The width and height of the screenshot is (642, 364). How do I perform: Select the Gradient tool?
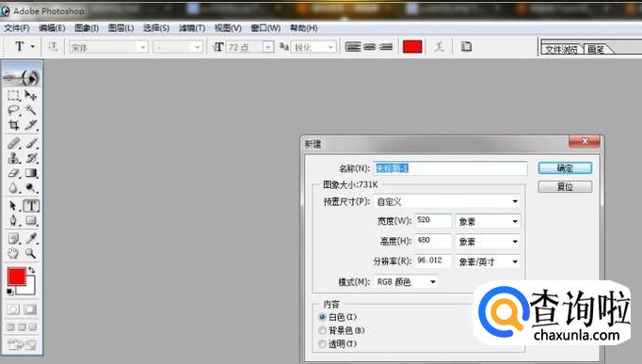[31, 173]
